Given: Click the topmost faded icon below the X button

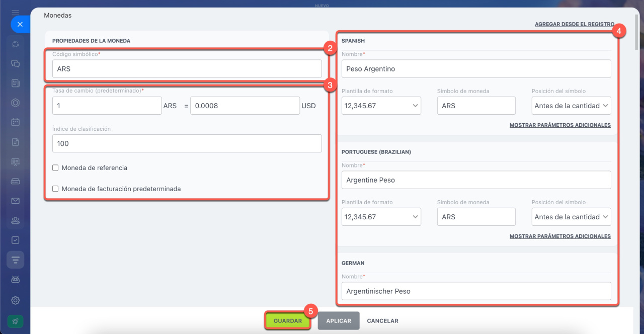Looking at the screenshot, I should (x=16, y=44).
